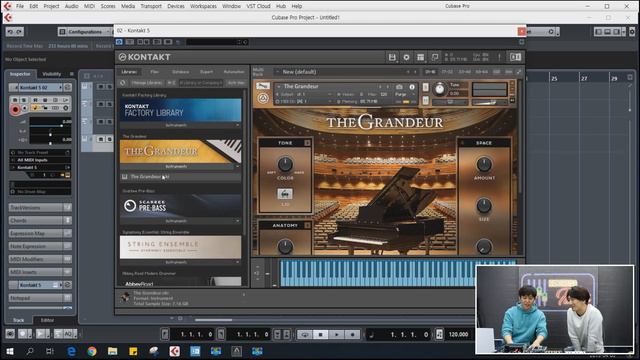Open The Grandeur snapshot camera icon
Screen dimensions: 640x360
(x=399, y=87)
